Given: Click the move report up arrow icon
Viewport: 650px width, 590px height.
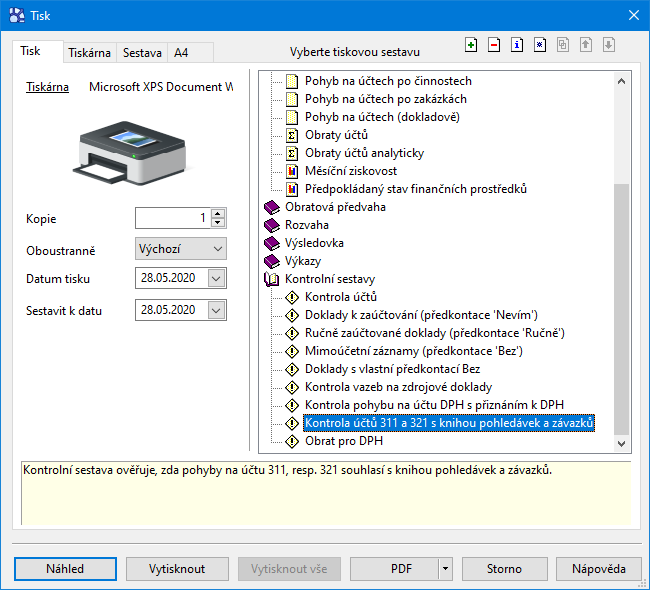Looking at the screenshot, I should pyautogui.click(x=586, y=45).
